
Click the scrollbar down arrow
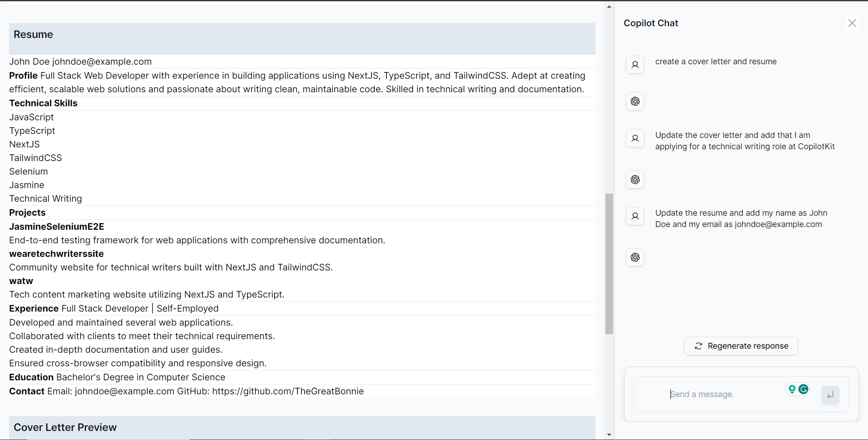[x=609, y=435]
